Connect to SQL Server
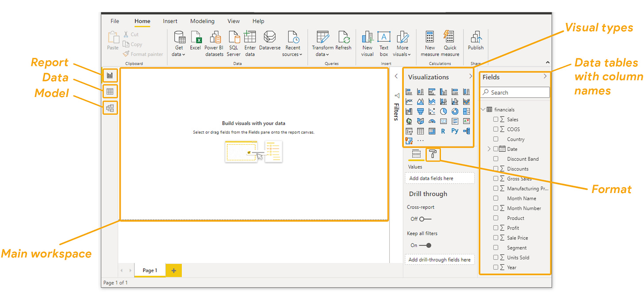The height and width of the screenshot is (293, 644). [x=234, y=44]
